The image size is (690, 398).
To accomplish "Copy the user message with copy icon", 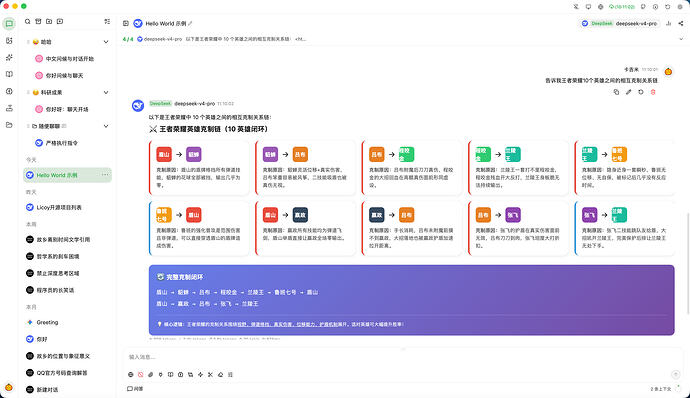I will [616, 92].
